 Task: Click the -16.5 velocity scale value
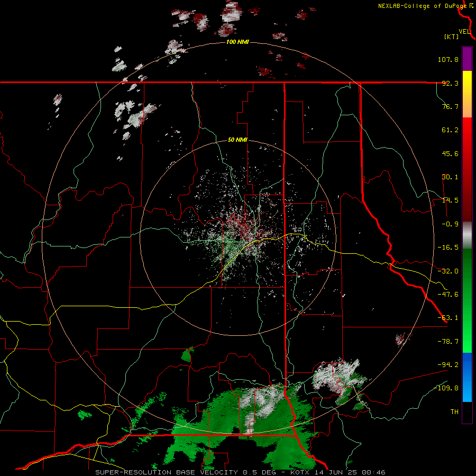(448, 248)
